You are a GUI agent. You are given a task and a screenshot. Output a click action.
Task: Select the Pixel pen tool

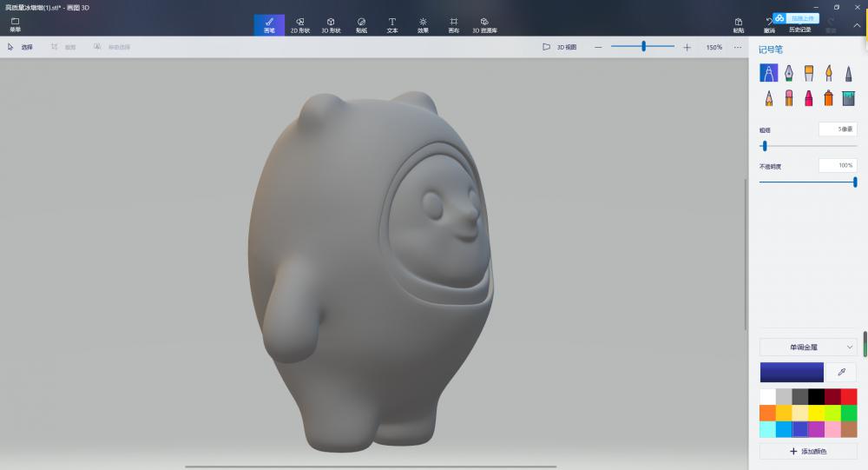[849, 73]
